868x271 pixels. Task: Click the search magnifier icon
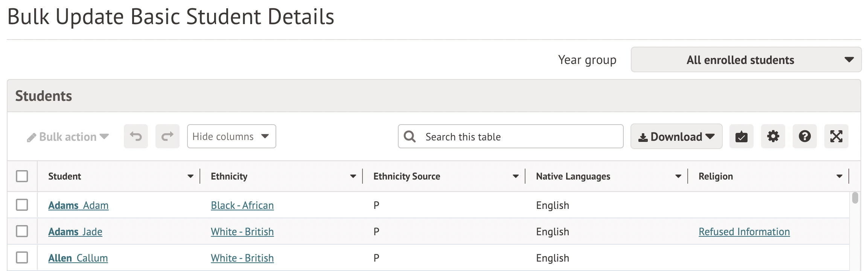pyautogui.click(x=410, y=136)
